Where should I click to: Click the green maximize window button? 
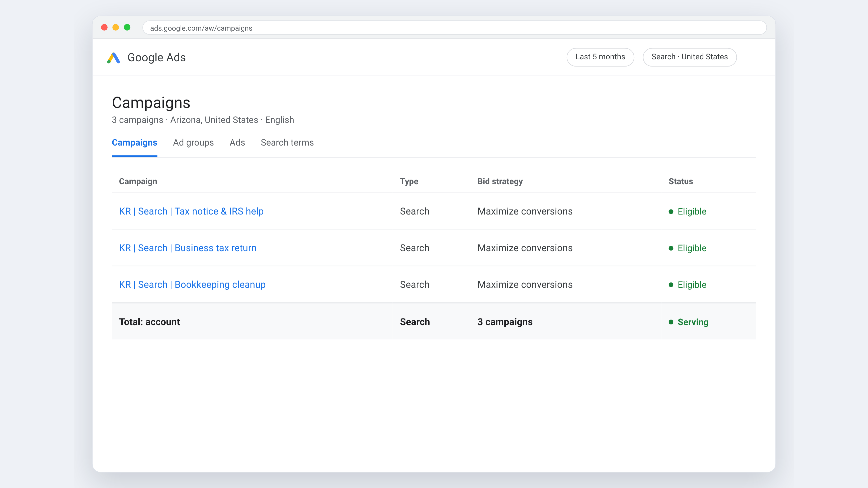coord(127,27)
